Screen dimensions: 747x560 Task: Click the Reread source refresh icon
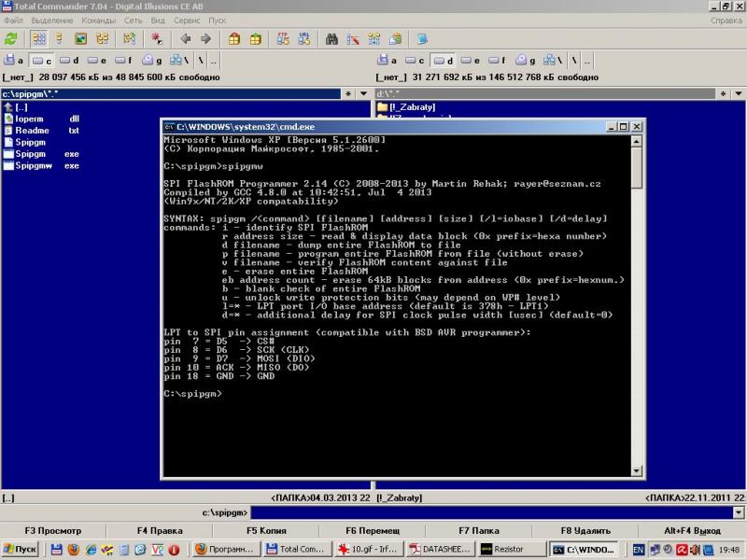(11, 38)
